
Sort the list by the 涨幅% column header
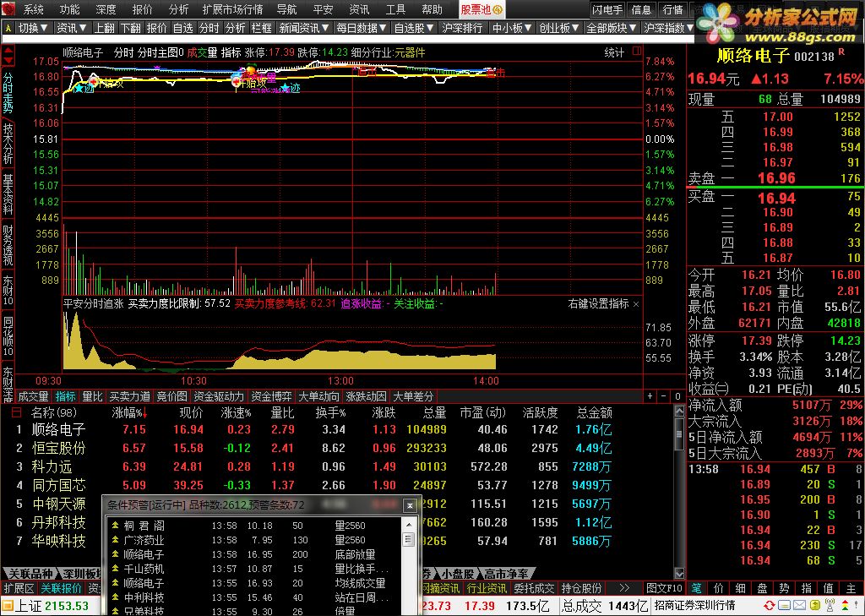click(x=130, y=412)
